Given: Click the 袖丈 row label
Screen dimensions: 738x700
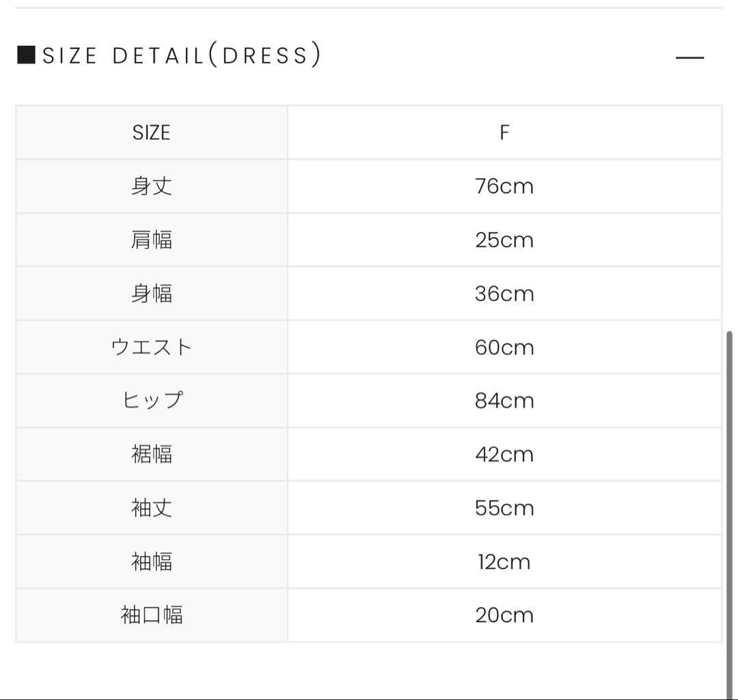Looking at the screenshot, I should pos(152,507).
